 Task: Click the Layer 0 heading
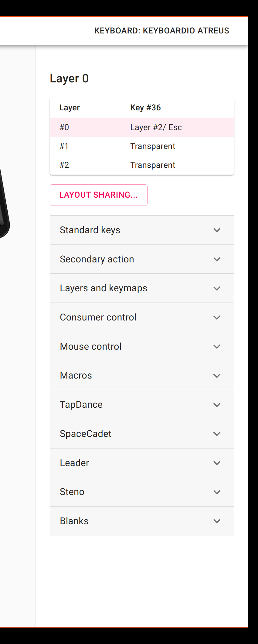[x=69, y=78]
